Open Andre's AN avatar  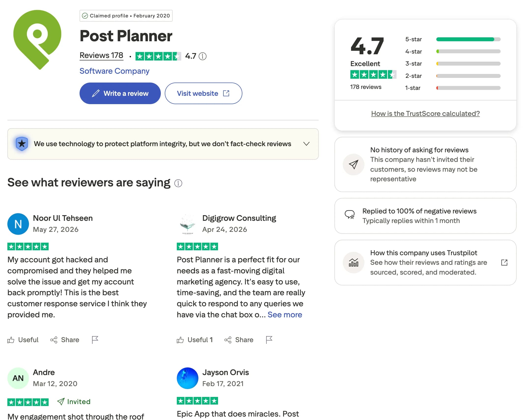point(18,378)
